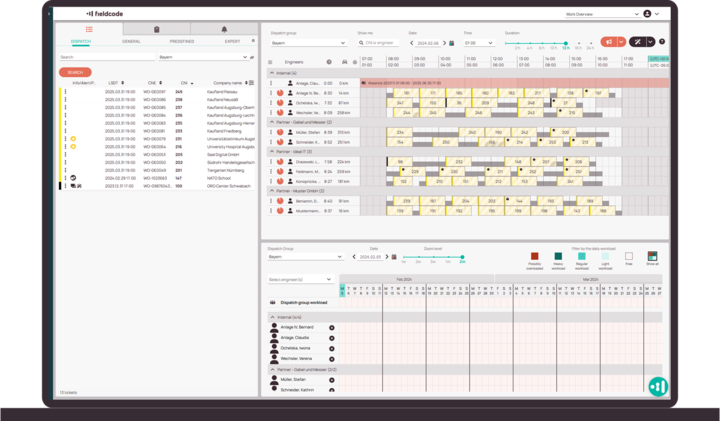
Task: Filter by Possibly overloaded workload
Action: coord(535,257)
